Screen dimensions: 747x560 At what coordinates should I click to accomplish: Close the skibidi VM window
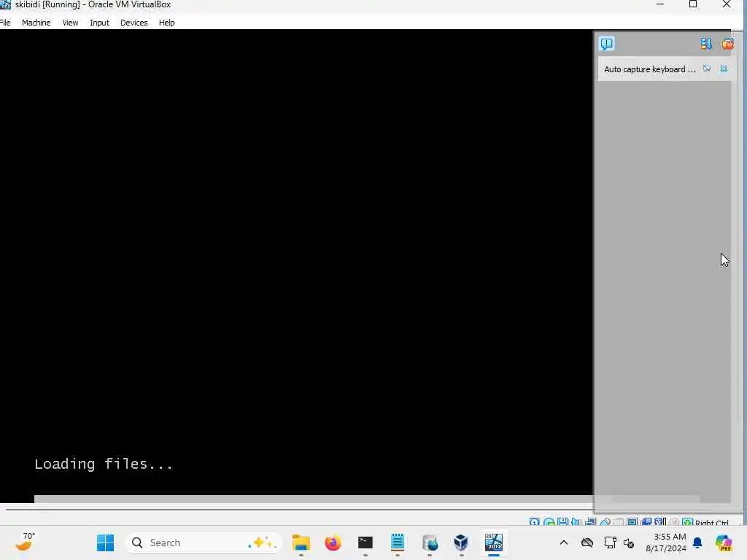[727, 4]
